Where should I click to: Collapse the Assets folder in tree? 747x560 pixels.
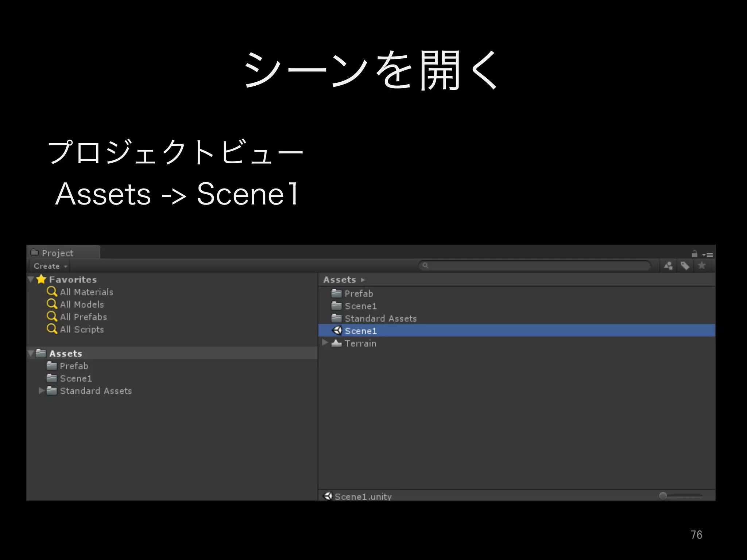click(x=31, y=353)
